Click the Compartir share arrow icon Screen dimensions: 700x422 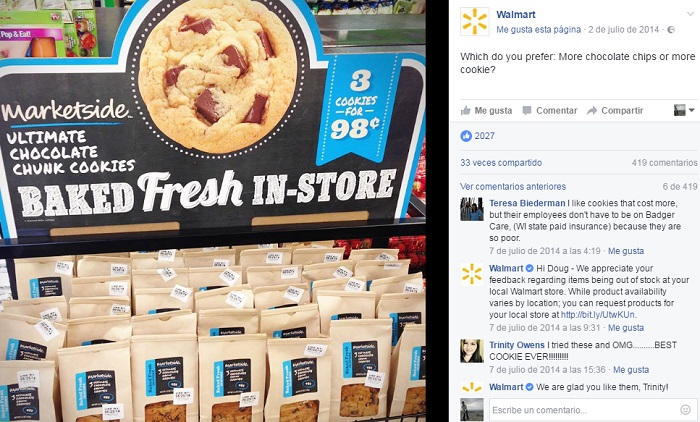tap(592, 110)
